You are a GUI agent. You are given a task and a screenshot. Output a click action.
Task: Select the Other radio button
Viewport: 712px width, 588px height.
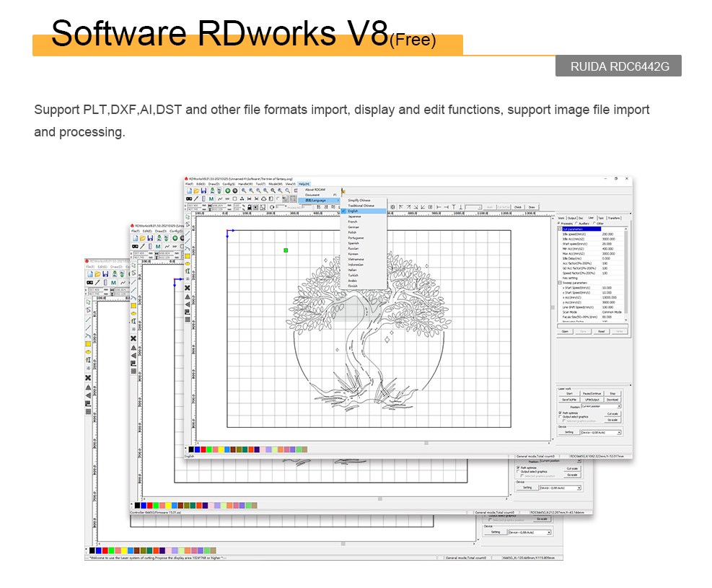click(x=594, y=223)
